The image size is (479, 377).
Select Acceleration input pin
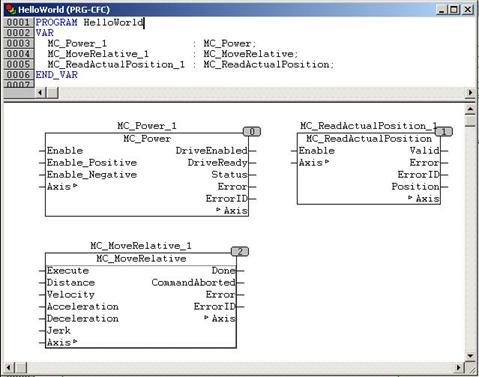tap(83, 307)
